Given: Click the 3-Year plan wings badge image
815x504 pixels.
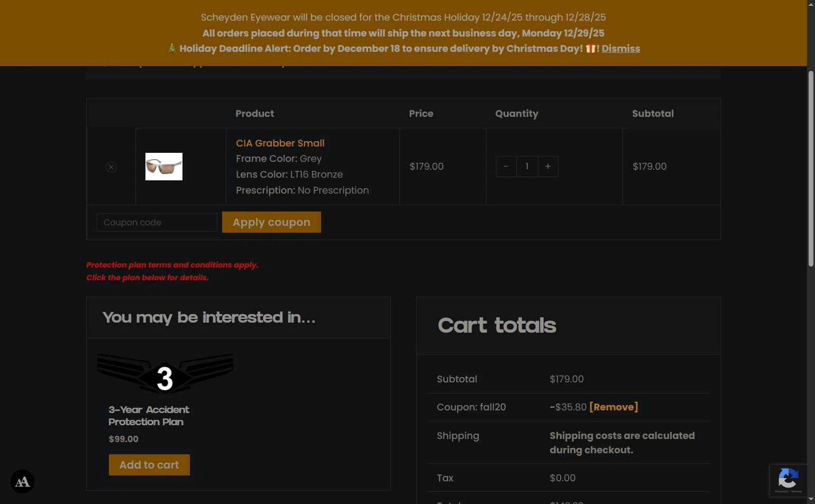Looking at the screenshot, I should tap(165, 374).
